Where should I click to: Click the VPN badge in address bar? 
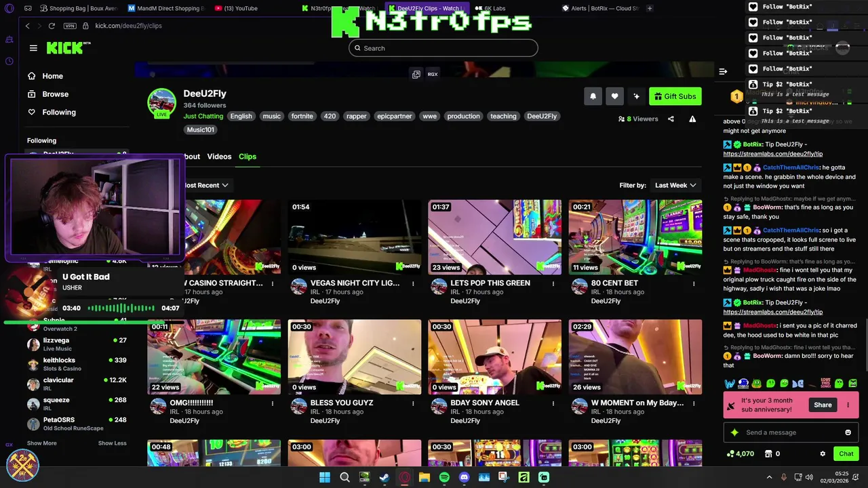point(70,26)
